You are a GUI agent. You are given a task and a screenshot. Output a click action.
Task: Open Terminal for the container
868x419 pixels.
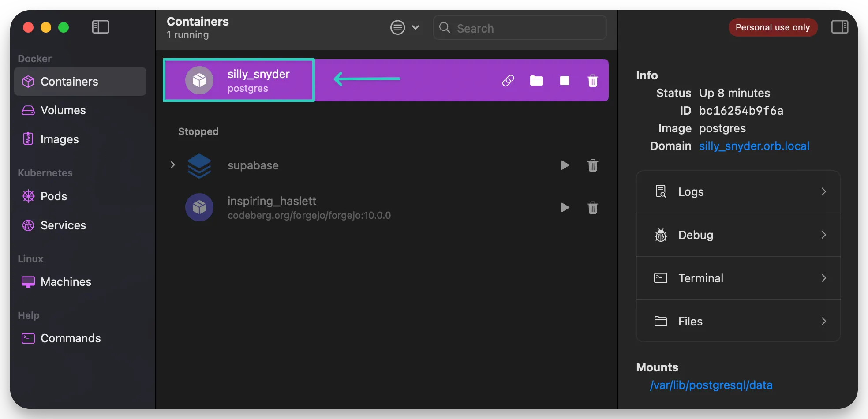tap(738, 278)
